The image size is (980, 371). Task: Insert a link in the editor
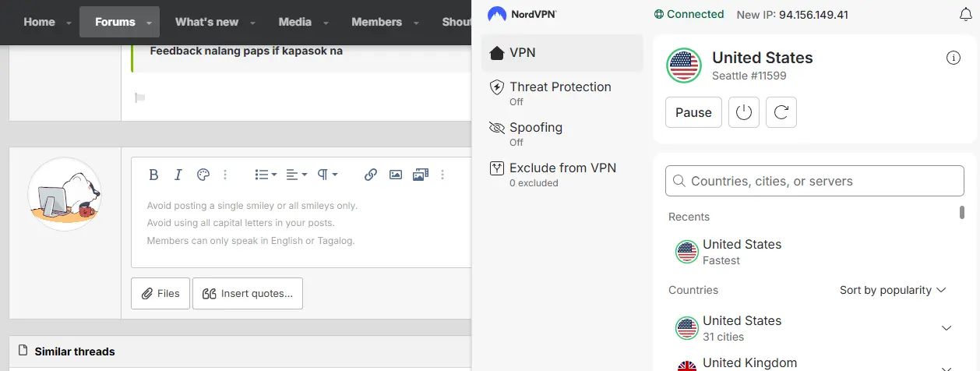pyautogui.click(x=371, y=175)
